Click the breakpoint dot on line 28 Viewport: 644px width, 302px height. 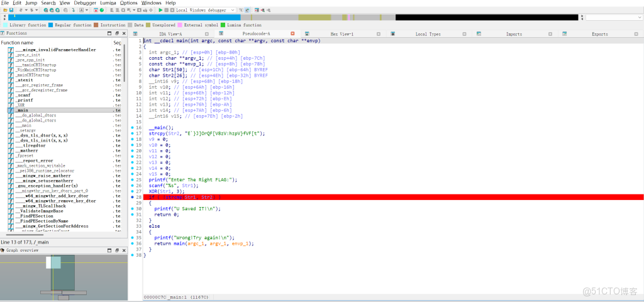coord(132,197)
